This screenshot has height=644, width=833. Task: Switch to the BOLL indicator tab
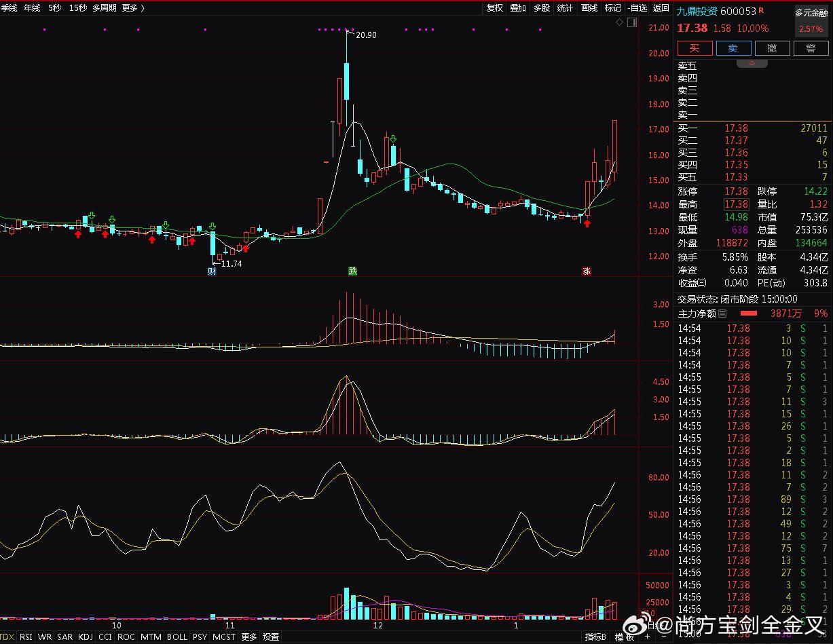[177, 638]
